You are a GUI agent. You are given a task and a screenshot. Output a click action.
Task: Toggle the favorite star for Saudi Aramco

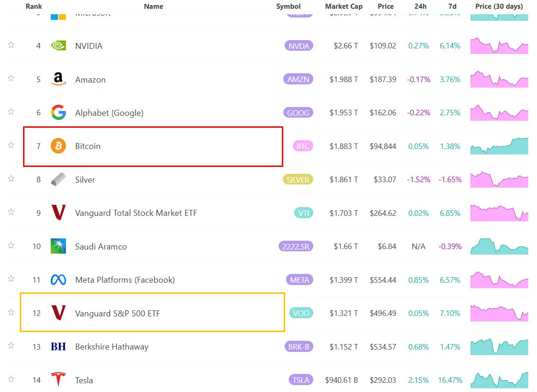(11, 245)
